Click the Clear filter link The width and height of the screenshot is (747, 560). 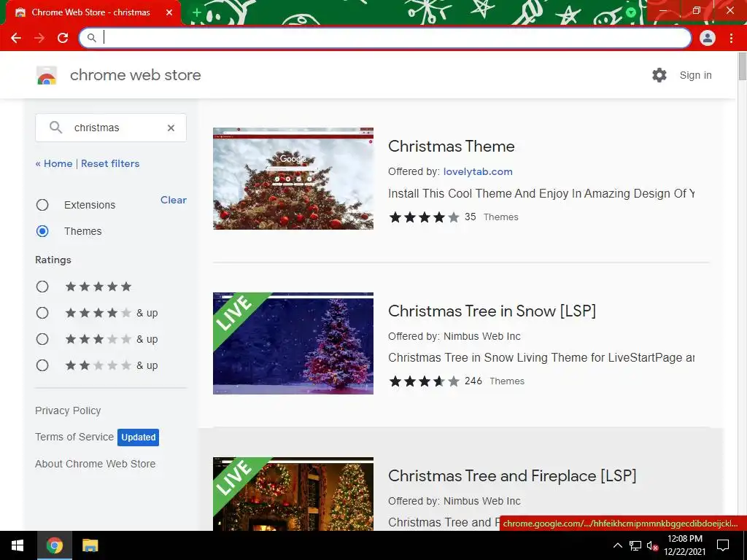[174, 200]
